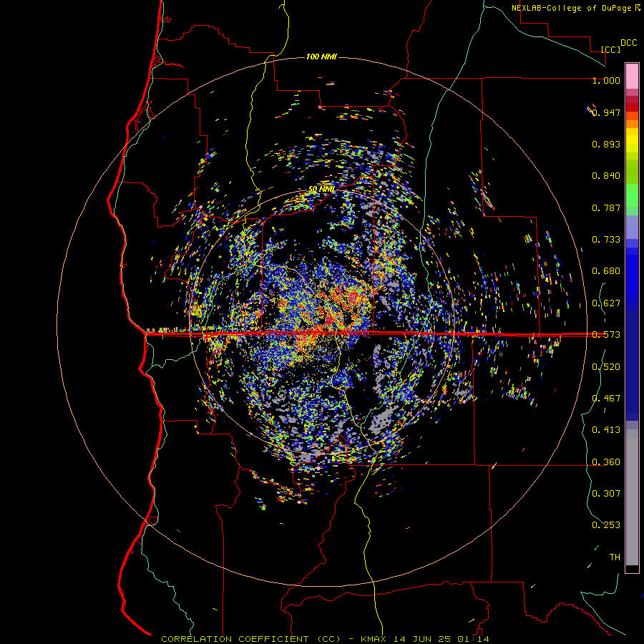Screen dimensions: 644x644
Task: Select the 0.733 scale value
Action: pyautogui.click(x=606, y=240)
